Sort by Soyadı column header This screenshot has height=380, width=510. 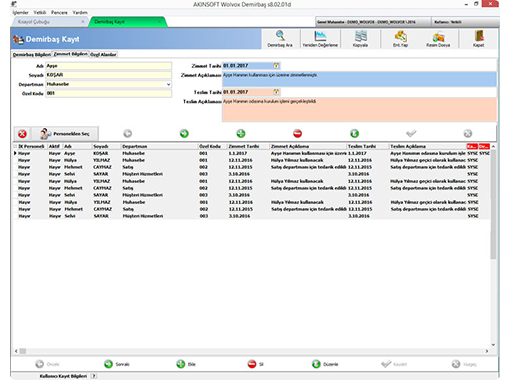click(106, 146)
